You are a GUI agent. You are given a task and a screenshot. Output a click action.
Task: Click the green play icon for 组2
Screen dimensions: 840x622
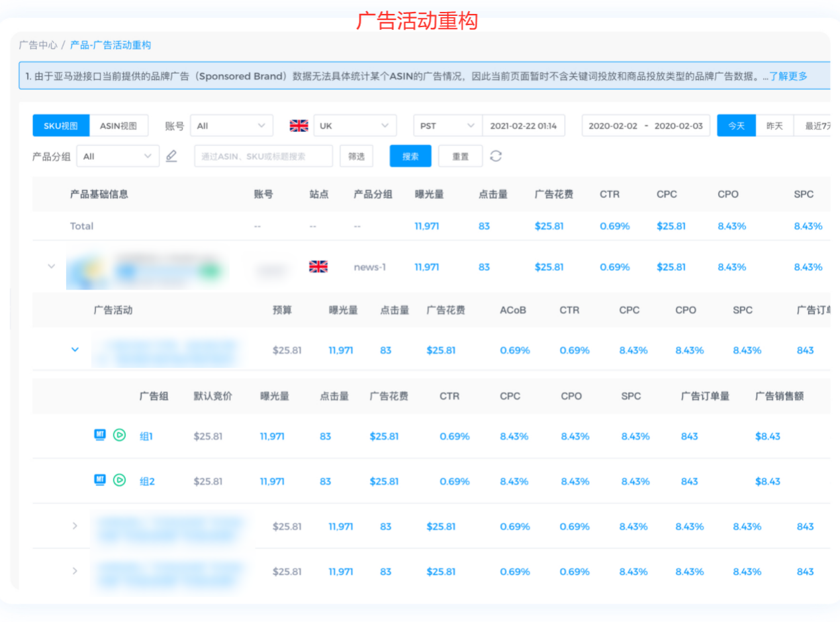tap(119, 480)
